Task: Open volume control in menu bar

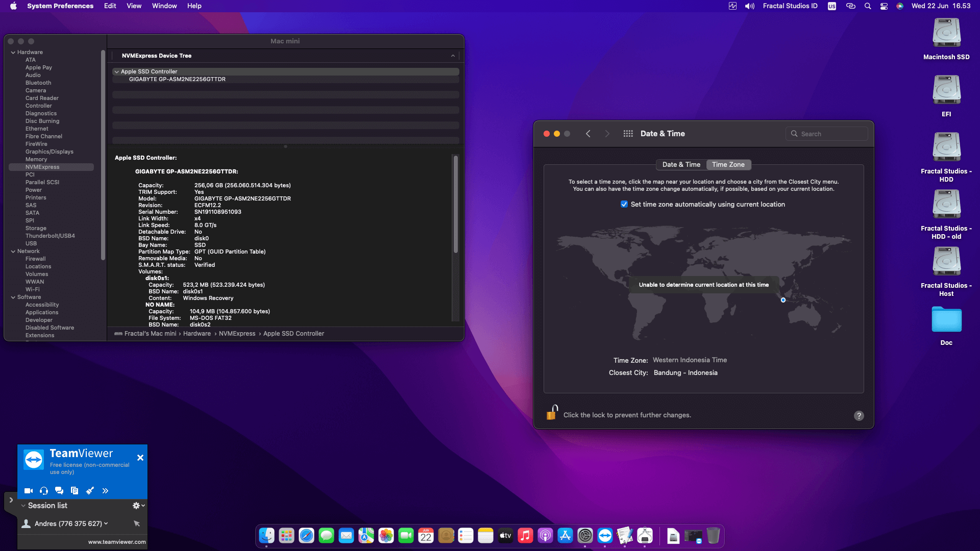Action: tap(750, 6)
